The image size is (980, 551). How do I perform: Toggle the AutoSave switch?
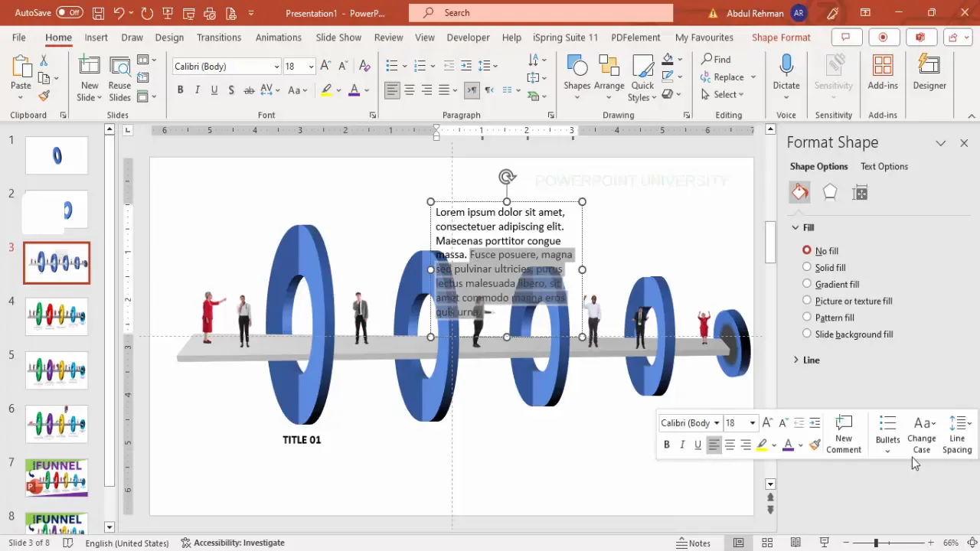click(70, 13)
